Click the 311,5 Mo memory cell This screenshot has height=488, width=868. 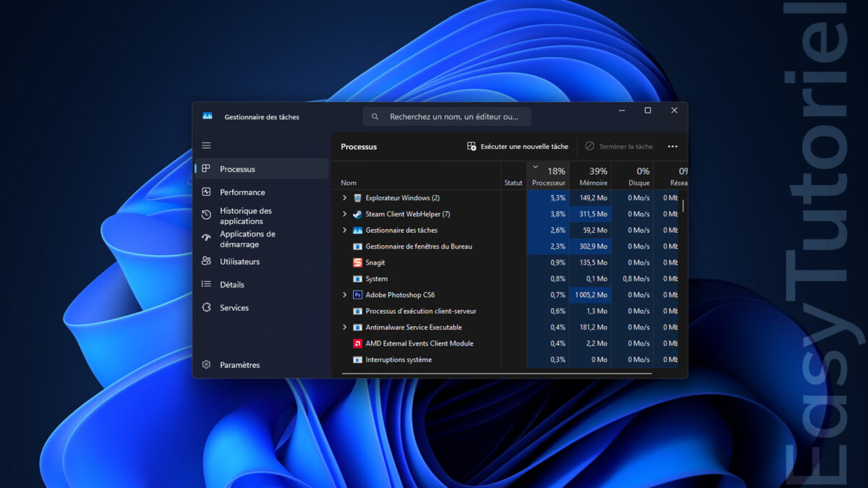coord(590,214)
